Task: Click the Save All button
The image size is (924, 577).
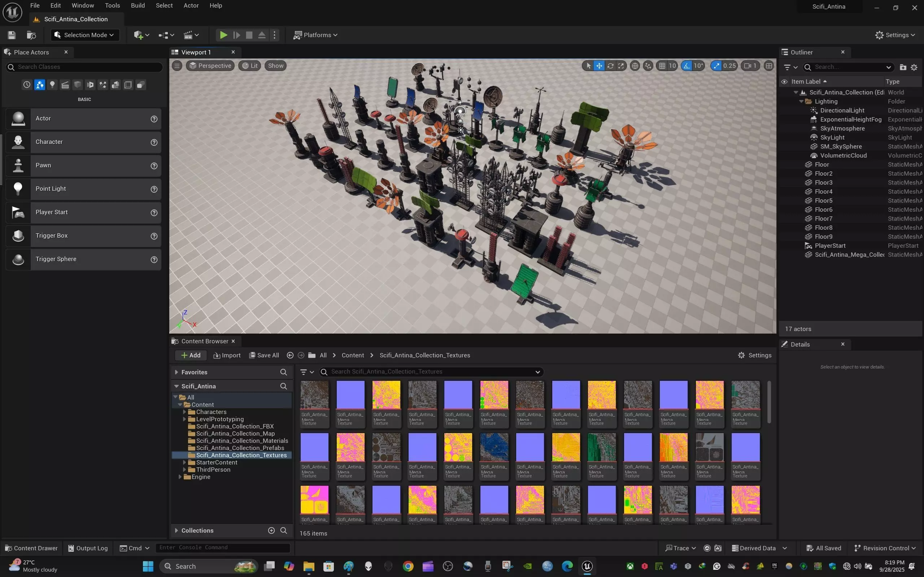Action: (264, 355)
